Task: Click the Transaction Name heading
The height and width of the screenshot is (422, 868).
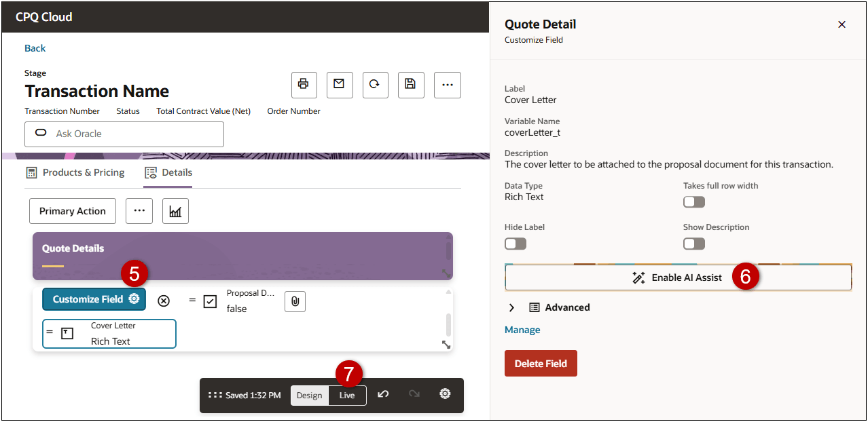Action: point(97,91)
